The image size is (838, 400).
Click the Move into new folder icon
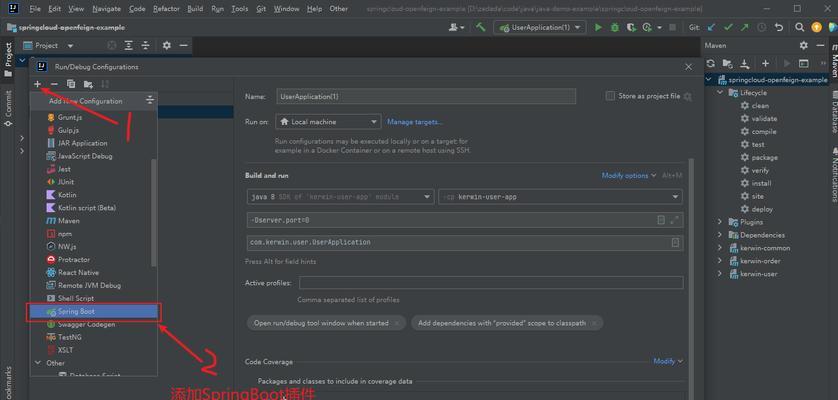88,84
